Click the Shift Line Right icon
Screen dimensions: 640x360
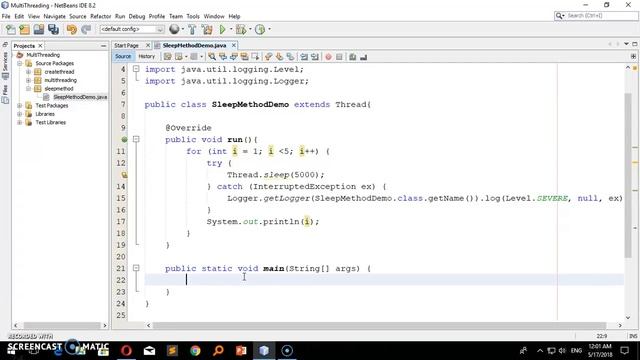[315, 57]
